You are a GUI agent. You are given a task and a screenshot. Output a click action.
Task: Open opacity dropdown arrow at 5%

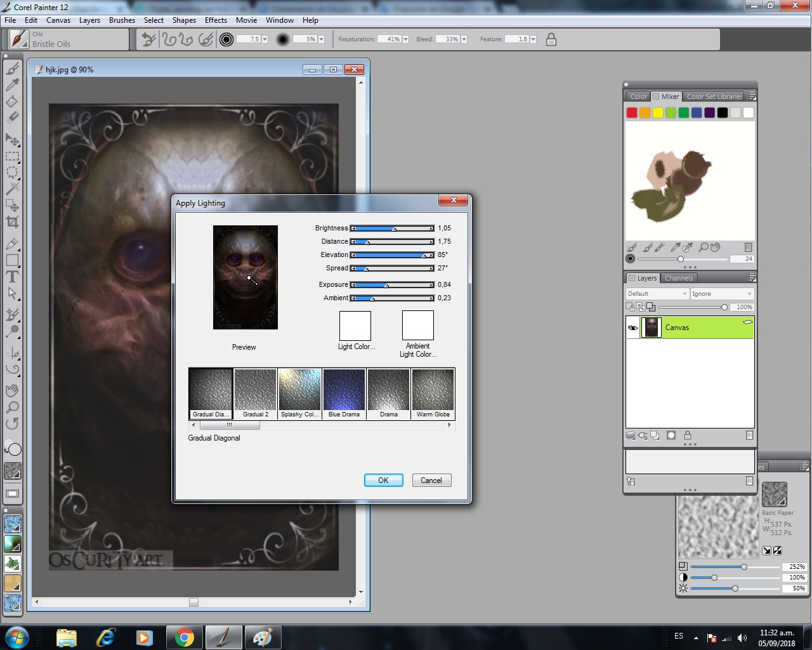pos(321,39)
